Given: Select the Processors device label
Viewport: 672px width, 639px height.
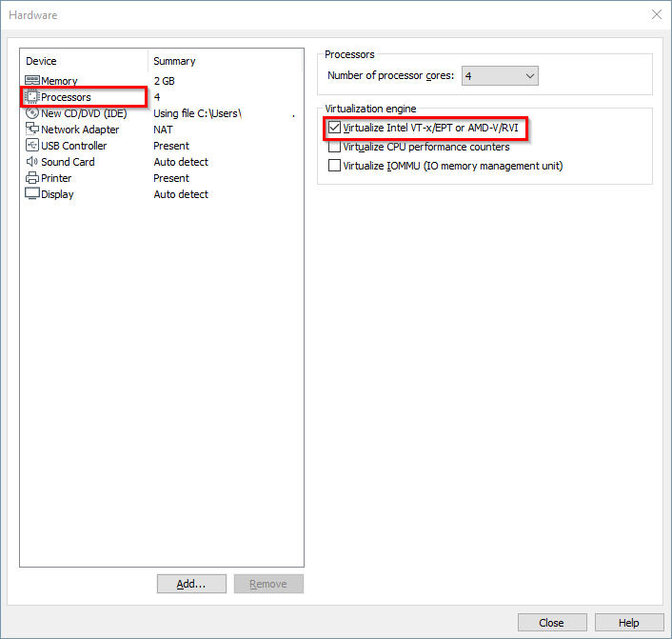Looking at the screenshot, I should (66, 97).
